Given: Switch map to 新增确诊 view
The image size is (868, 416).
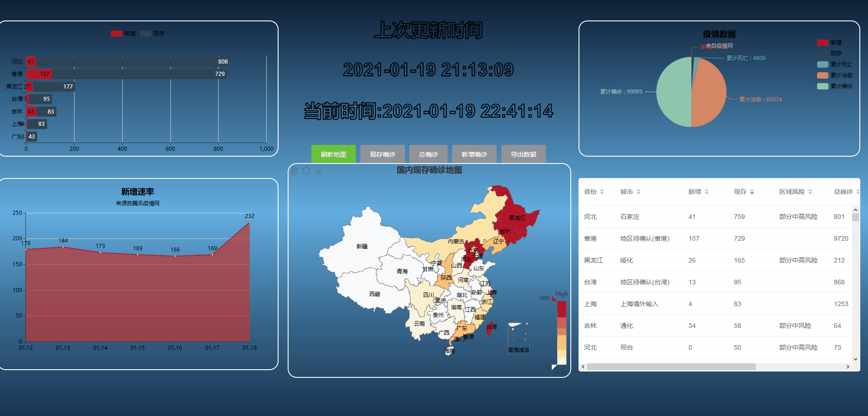Looking at the screenshot, I should [x=474, y=154].
